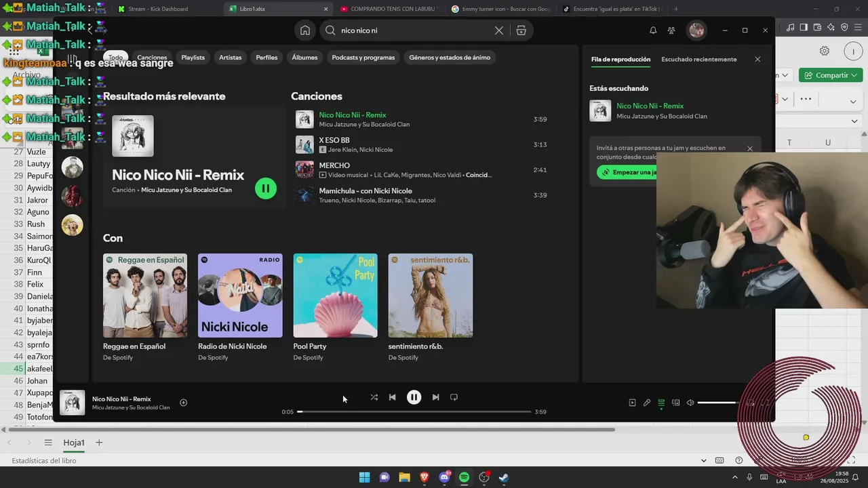Dismiss the Jam invitation banner
This screenshot has width=868, height=488.
click(749, 148)
